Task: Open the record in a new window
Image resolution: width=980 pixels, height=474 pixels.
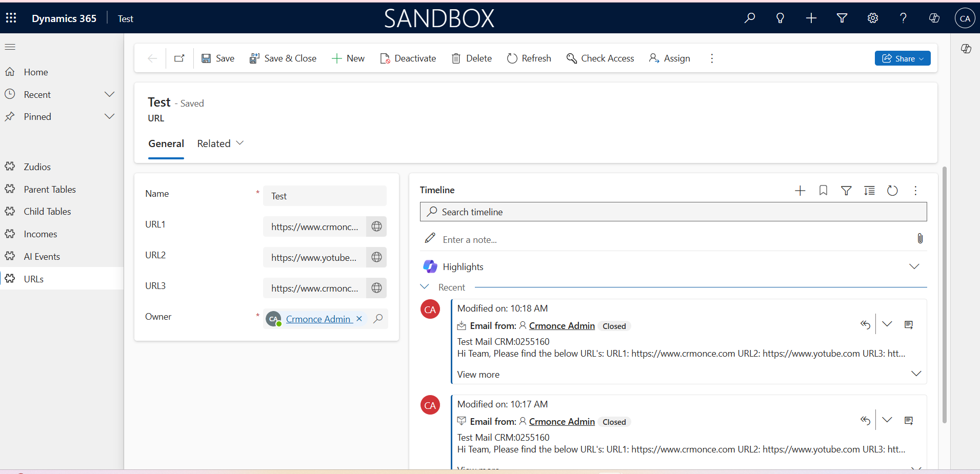Action: 179,58
